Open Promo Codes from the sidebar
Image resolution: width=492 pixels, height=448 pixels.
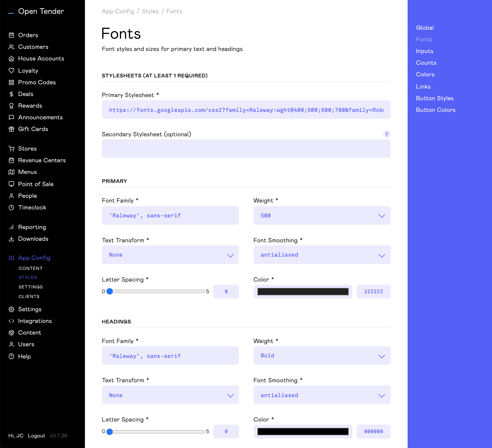[37, 82]
